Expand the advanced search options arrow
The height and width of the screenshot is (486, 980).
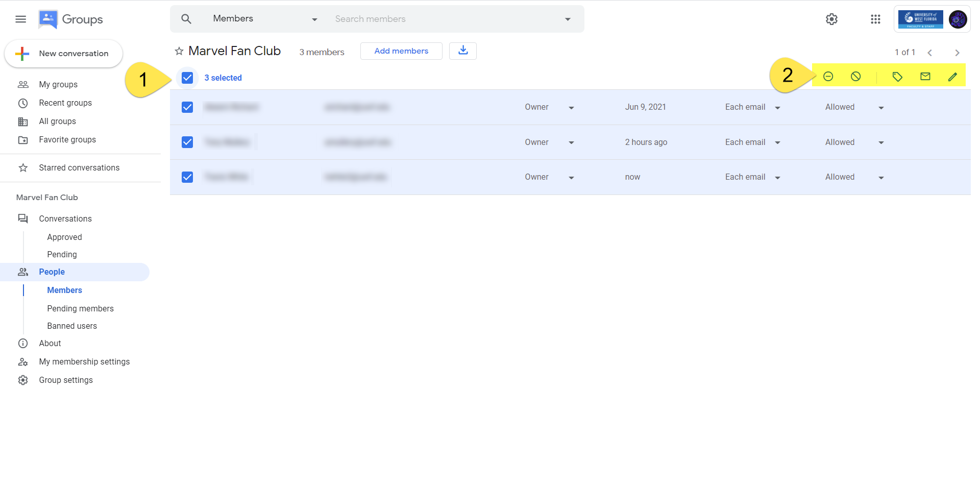[x=568, y=19]
